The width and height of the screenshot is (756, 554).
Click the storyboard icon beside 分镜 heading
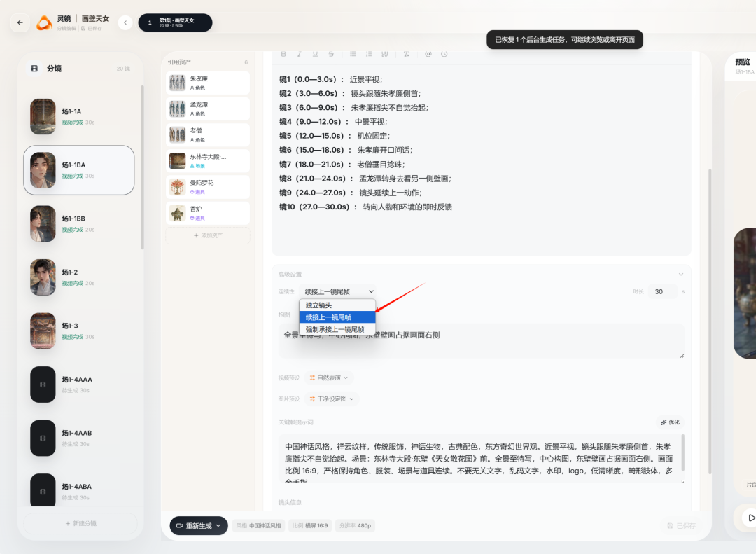pyautogui.click(x=34, y=69)
